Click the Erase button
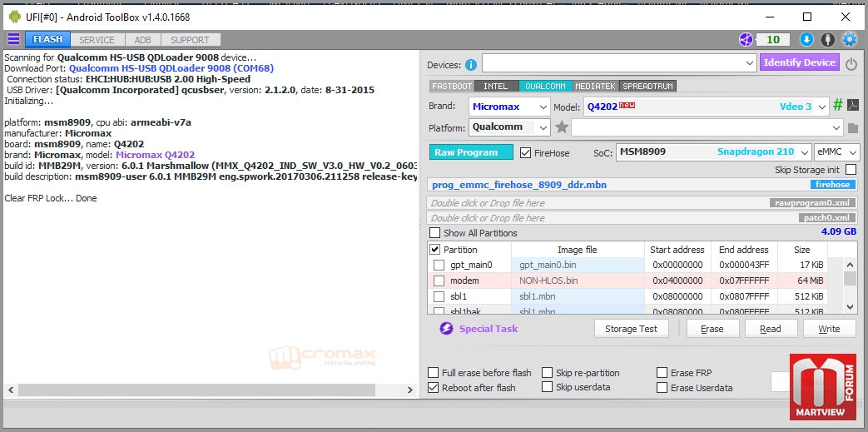Image resolution: width=868 pixels, height=432 pixels. [712, 329]
